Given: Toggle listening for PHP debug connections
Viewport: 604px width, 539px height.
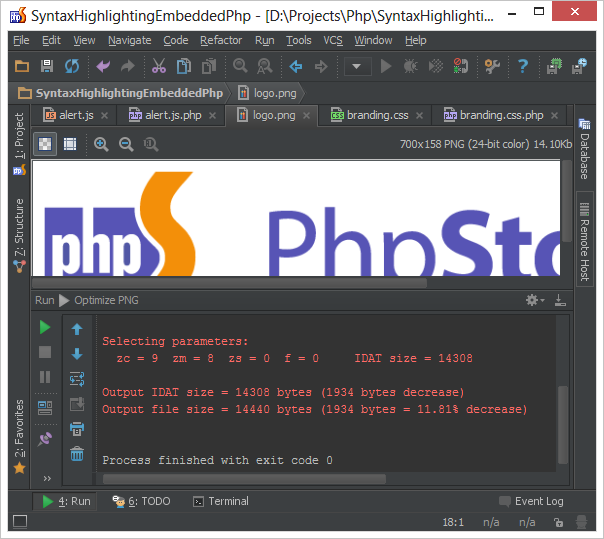Looking at the screenshot, I should point(460,66).
